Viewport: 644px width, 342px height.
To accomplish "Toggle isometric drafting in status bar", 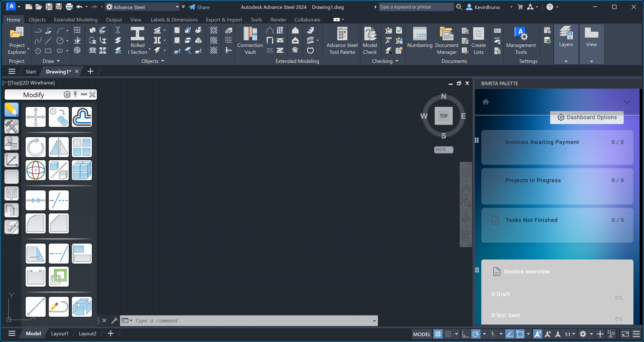I will click(x=493, y=334).
